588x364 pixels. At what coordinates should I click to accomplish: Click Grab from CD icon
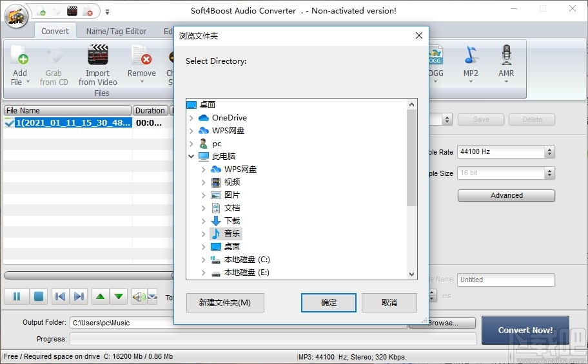(54, 56)
